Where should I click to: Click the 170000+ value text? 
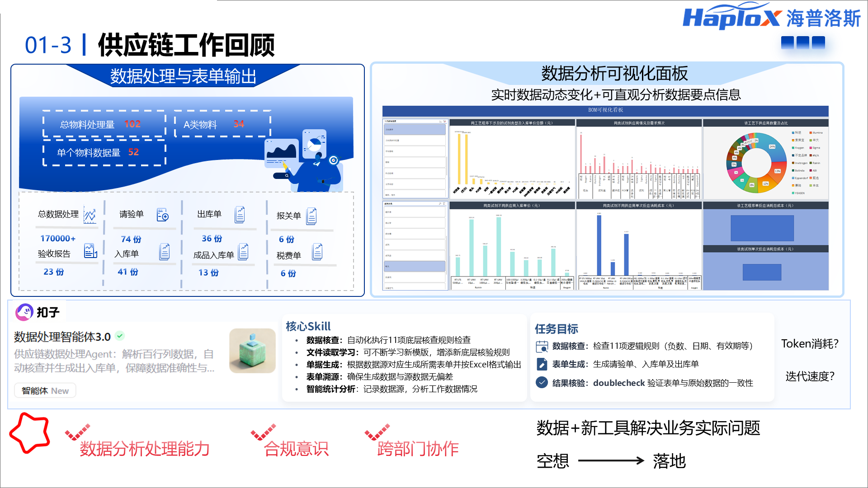pos(58,238)
